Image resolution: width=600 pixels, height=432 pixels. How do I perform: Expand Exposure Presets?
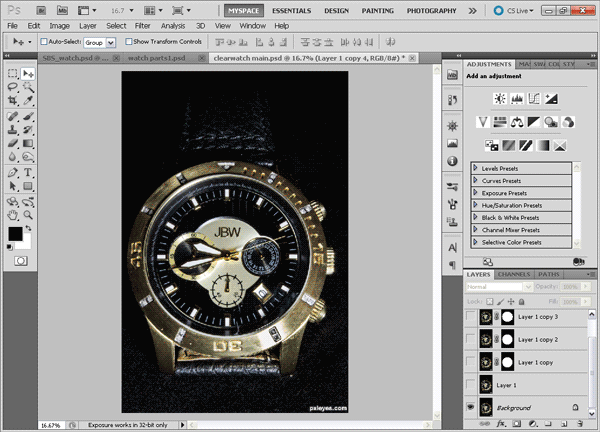[475, 192]
